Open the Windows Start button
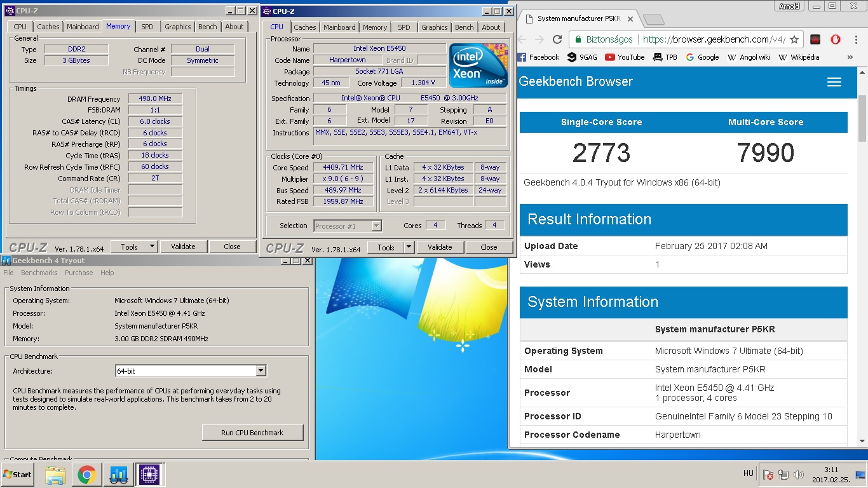 point(18,474)
